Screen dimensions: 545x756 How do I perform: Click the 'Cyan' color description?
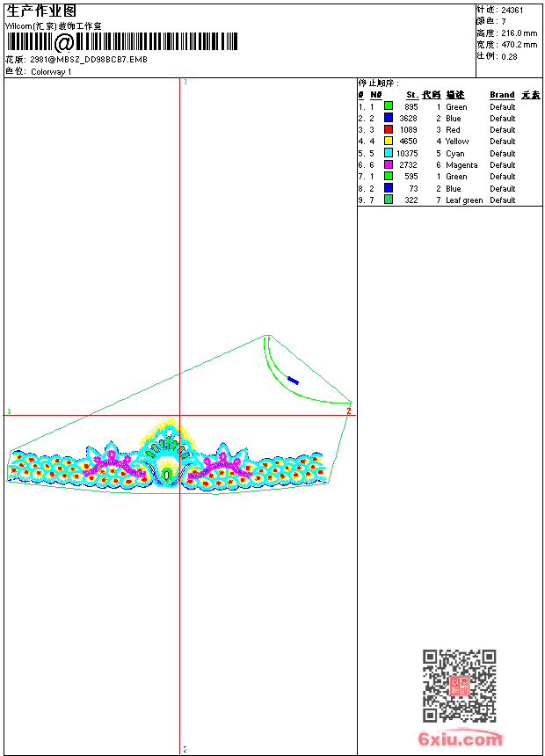point(455,154)
